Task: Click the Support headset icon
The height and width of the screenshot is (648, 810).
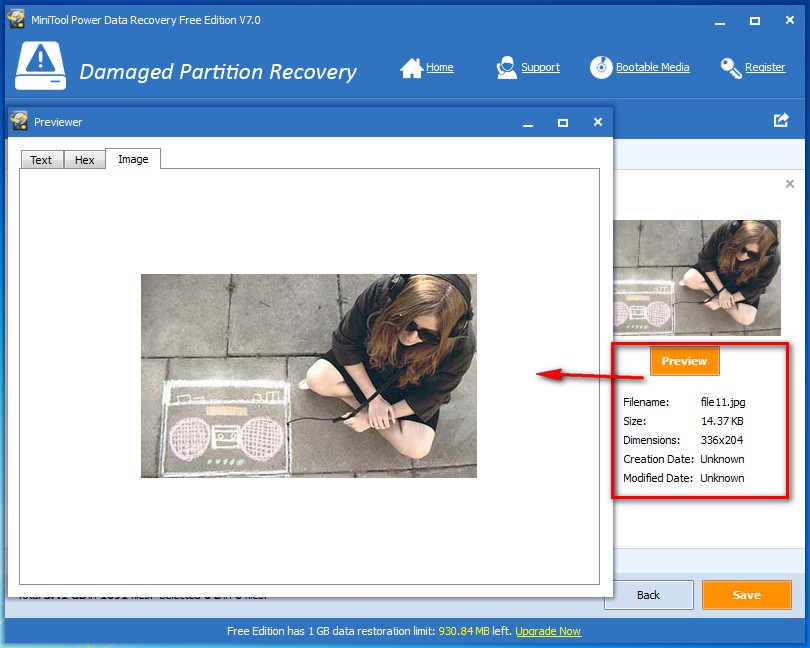Action: pos(507,68)
